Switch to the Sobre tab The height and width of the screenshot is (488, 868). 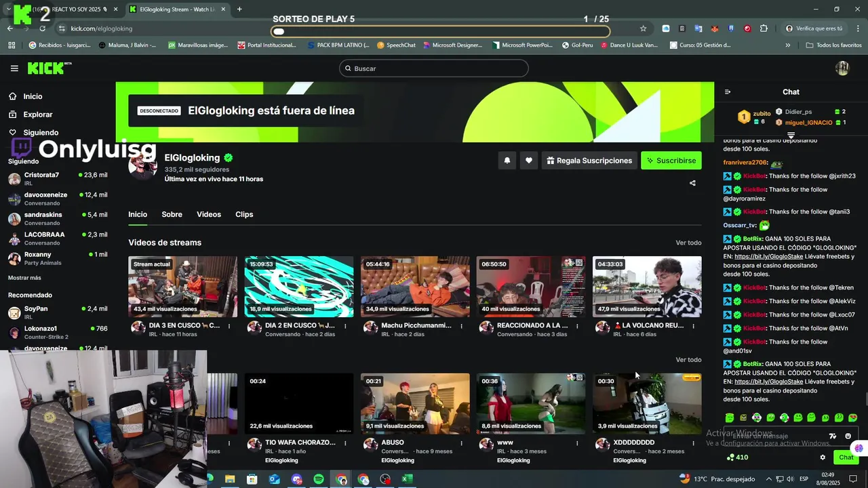(x=172, y=214)
